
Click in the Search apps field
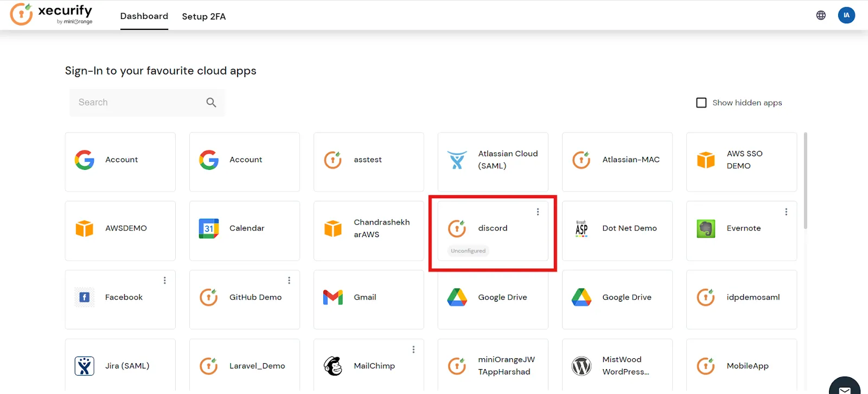click(147, 103)
